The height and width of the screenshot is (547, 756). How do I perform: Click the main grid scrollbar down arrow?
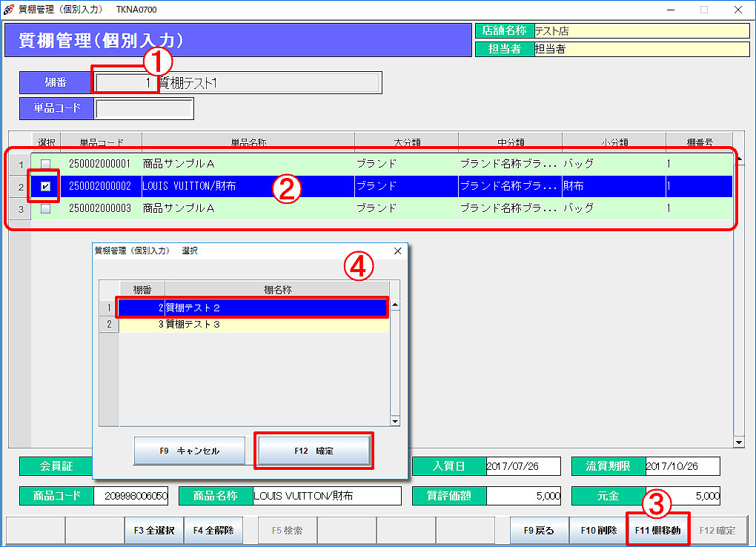coord(738,442)
